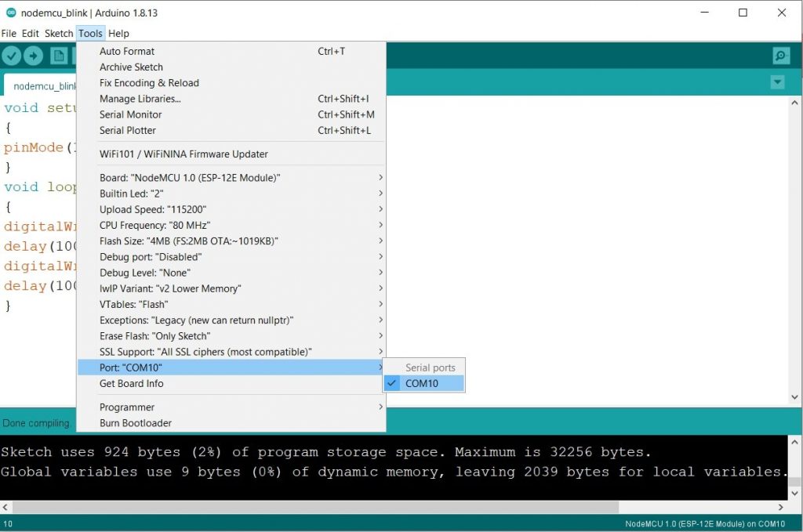Click the console scrollbar up arrow
Viewport: 803px width, 532px height.
click(794, 442)
